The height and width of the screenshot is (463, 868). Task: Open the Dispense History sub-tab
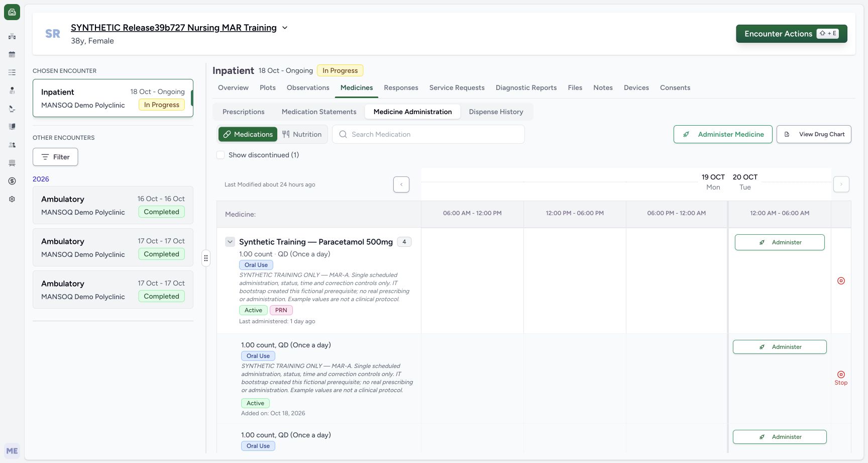coord(496,112)
